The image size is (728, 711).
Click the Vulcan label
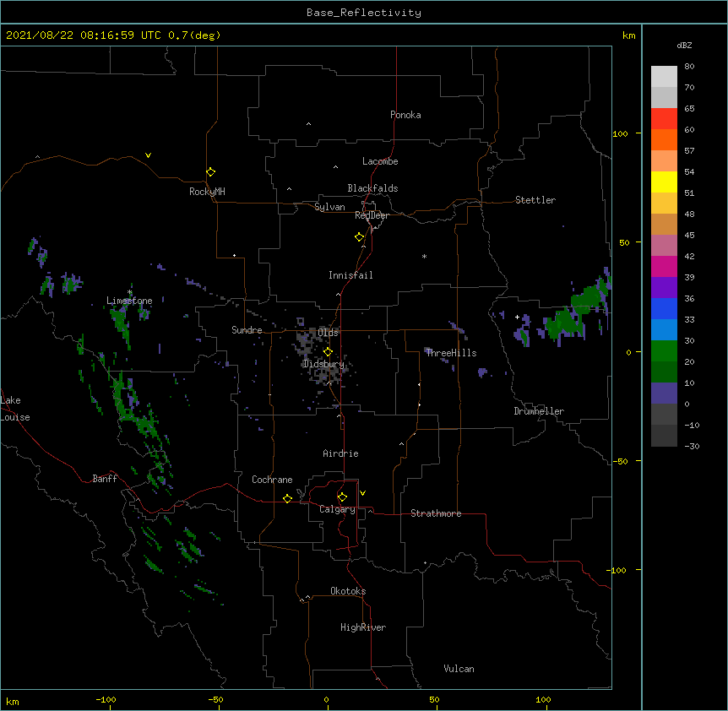[x=459, y=669]
